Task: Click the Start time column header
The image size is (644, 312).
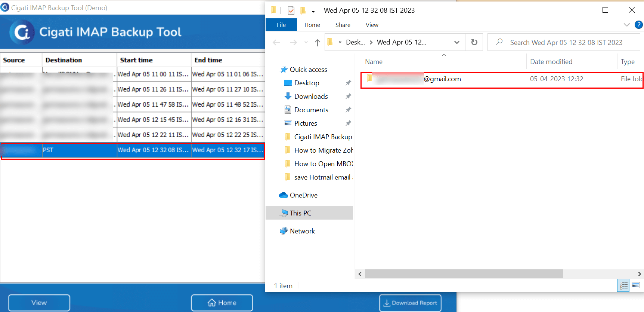Action: pyautogui.click(x=154, y=60)
